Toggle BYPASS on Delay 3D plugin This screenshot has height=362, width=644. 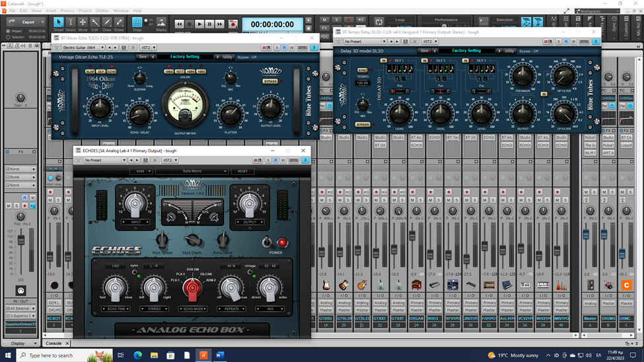point(362,124)
